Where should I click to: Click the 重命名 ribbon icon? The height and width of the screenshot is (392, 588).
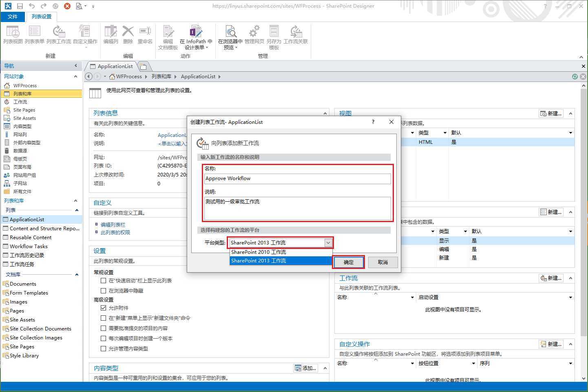(x=145, y=35)
